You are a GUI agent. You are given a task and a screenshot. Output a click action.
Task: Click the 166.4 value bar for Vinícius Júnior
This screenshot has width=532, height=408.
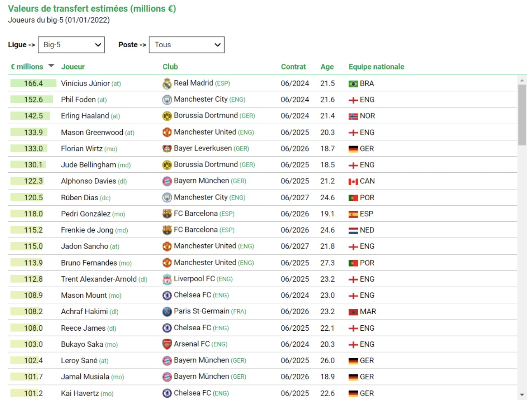[x=33, y=83]
